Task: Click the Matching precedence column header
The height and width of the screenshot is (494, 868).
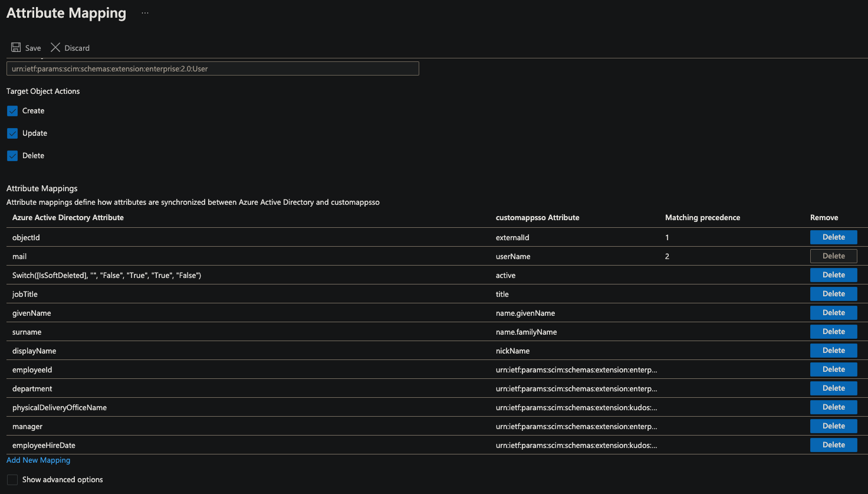Action: point(702,218)
